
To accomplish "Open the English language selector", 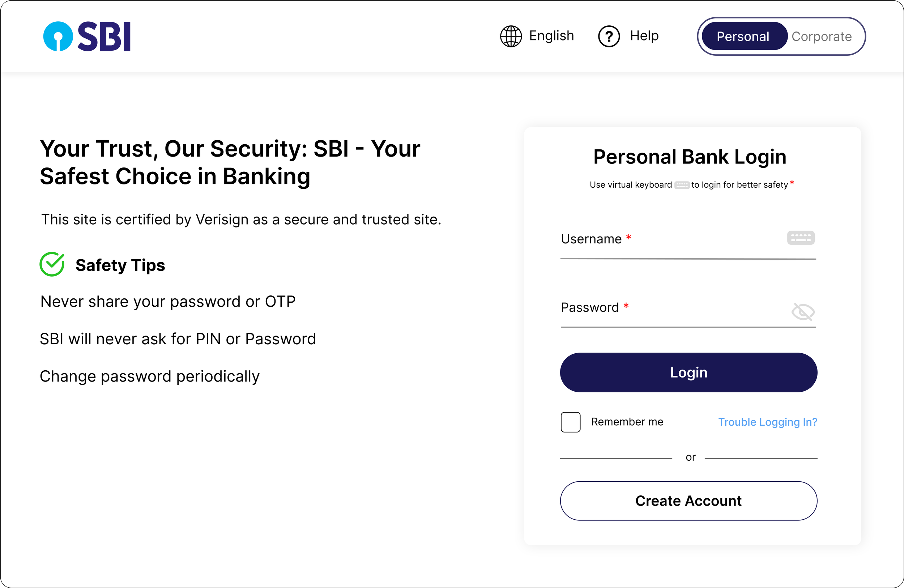I will tap(551, 36).
